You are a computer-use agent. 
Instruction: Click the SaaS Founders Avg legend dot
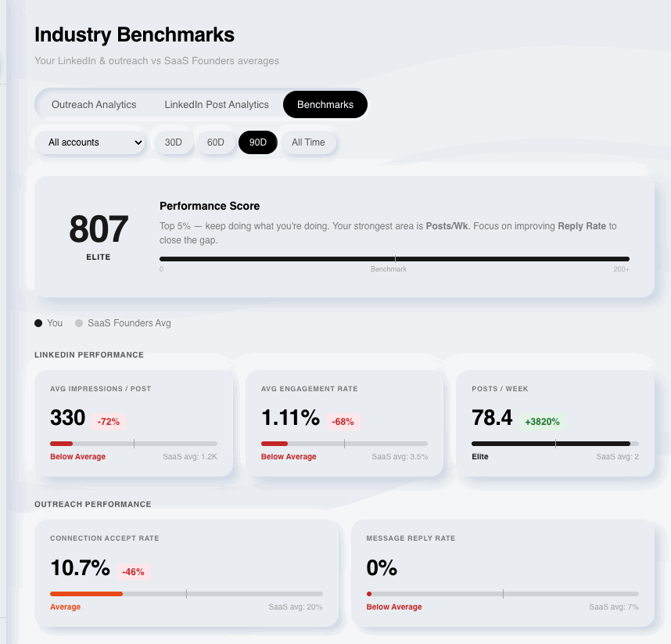[x=78, y=322]
